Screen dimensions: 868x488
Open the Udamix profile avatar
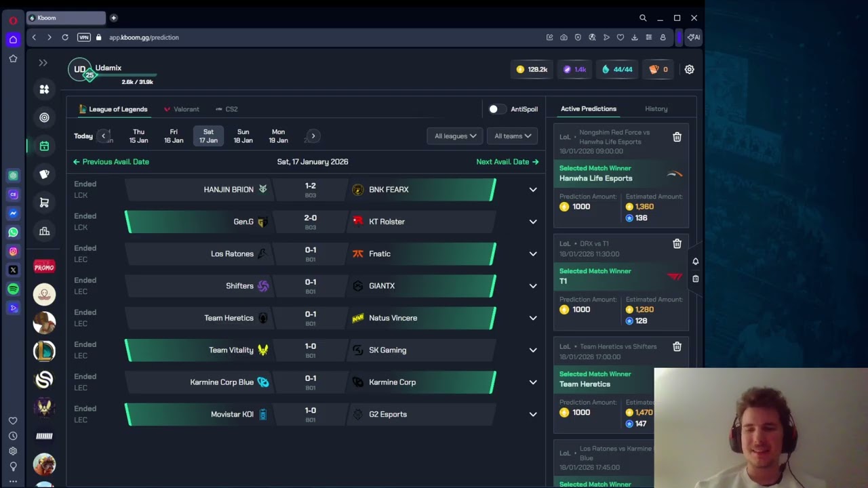[x=80, y=70]
